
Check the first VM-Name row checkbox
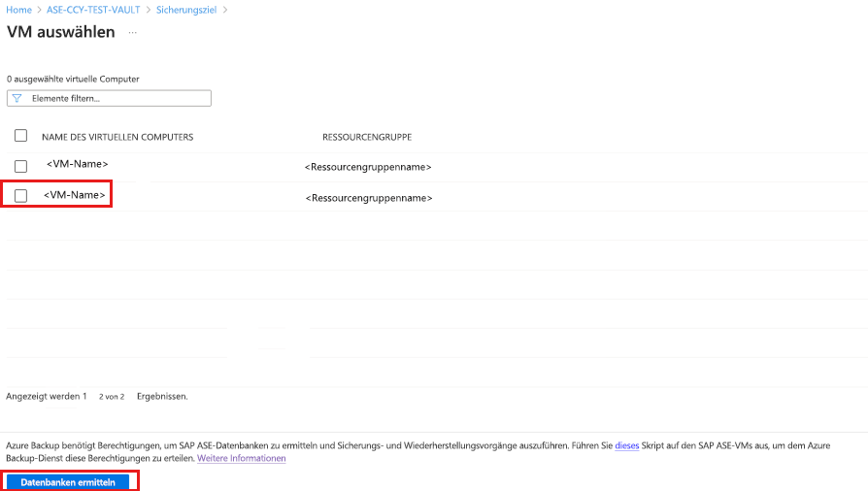(x=20, y=166)
